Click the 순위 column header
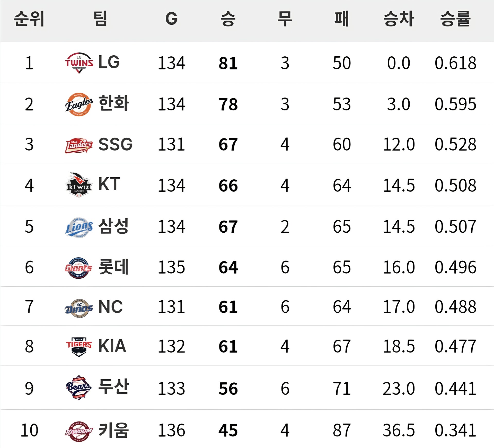This screenshot has height=448, width=494. click(x=29, y=19)
